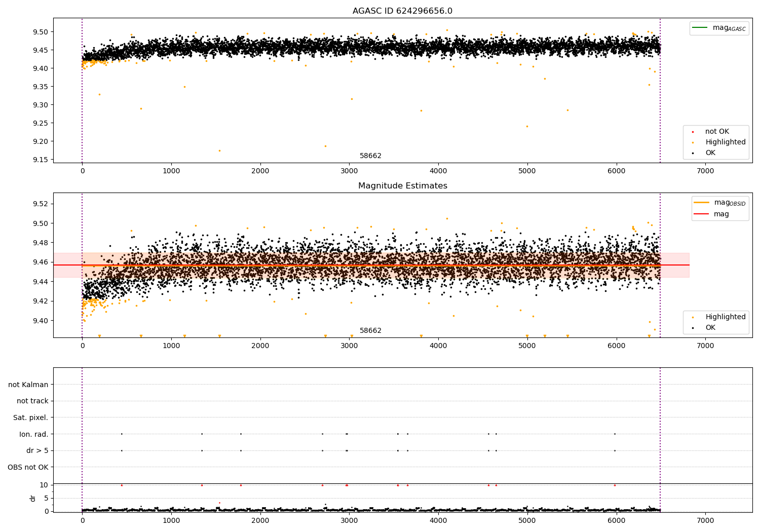Click the 'OBS not OK' row label
Screen dimensions: 760x532
[x=28, y=467]
